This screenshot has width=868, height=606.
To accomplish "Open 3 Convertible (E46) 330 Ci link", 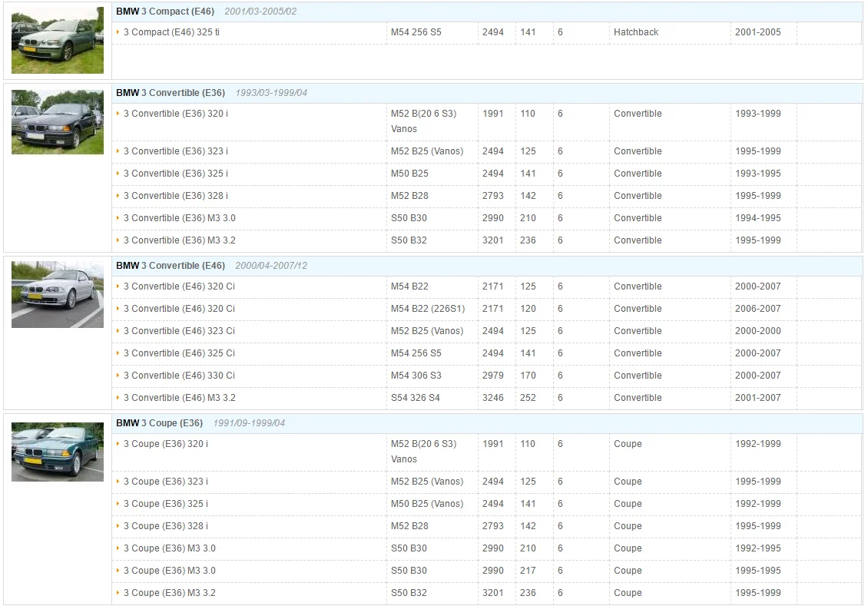I will (x=179, y=376).
